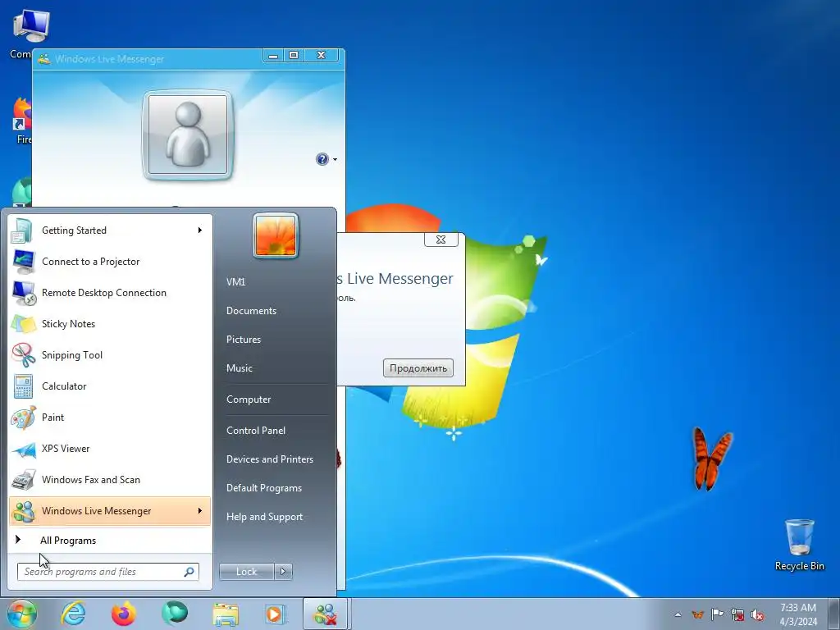
Task: Click the Getting Started icon
Action: 23,231
